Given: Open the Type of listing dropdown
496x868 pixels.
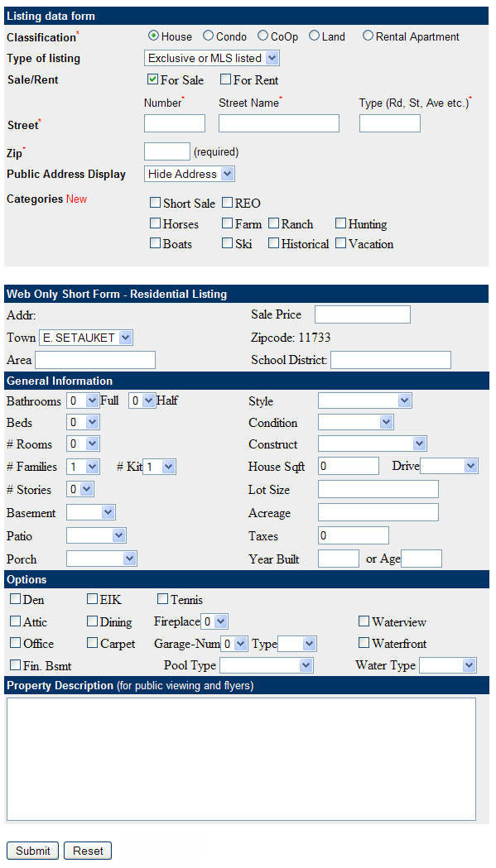Looking at the screenshot, I should click(210, 58).
